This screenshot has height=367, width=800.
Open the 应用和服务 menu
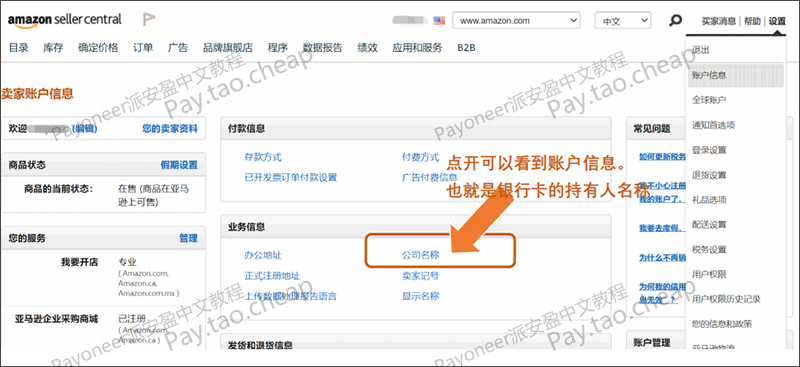[x=417, y=48]
